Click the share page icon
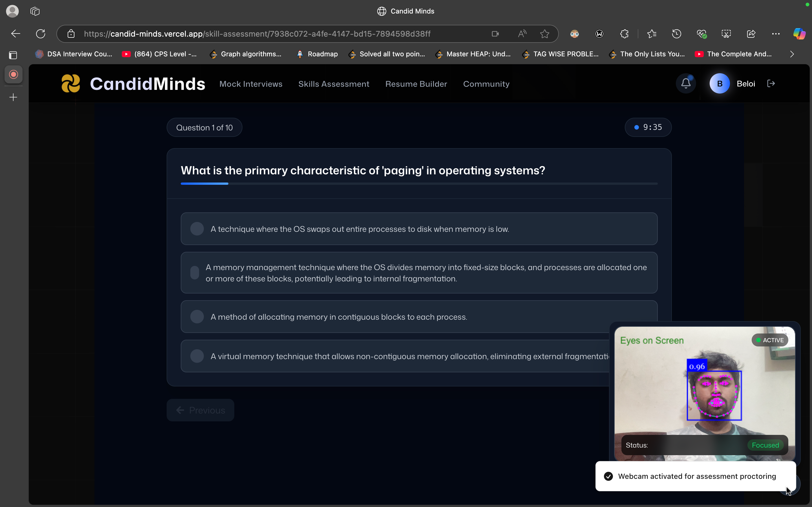Screen dimensions: 812x507 point(751,34)
